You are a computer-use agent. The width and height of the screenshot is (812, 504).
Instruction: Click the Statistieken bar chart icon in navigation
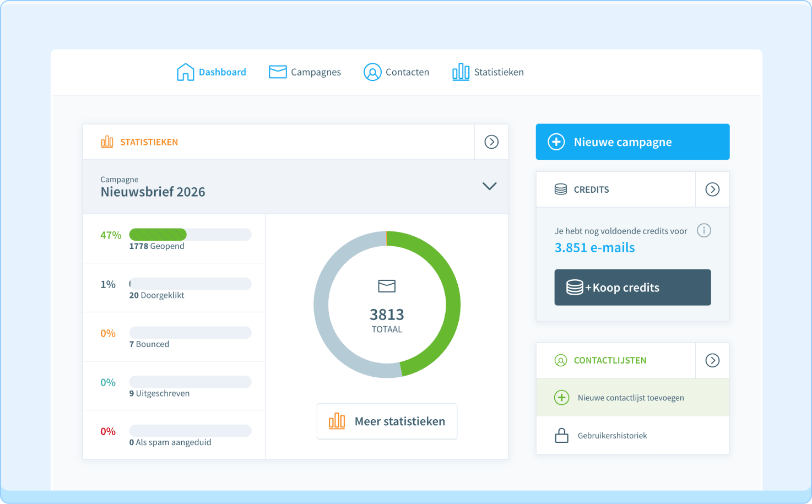(x=461, y=72)
